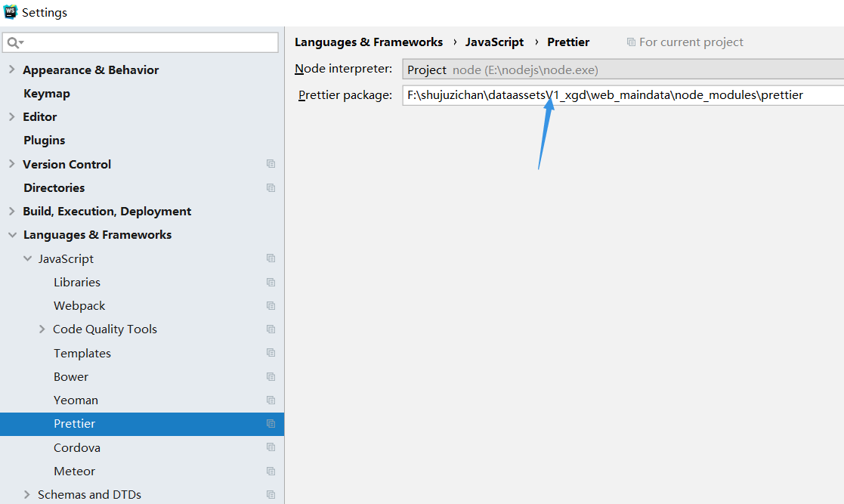The image size is (844, 504).
Task: Click the project-level icon beside Directories
Action: click(x=271, y=187)
